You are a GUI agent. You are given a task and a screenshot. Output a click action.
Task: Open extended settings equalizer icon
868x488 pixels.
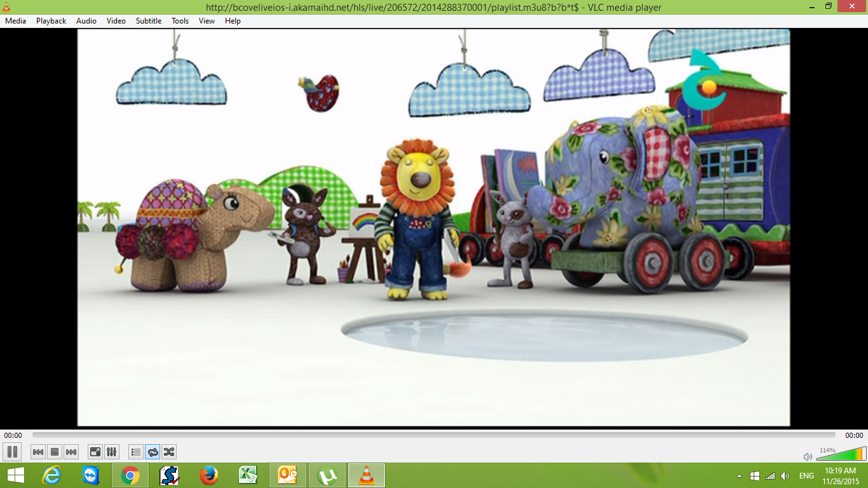pyautogui.click(x=111, y=452)
